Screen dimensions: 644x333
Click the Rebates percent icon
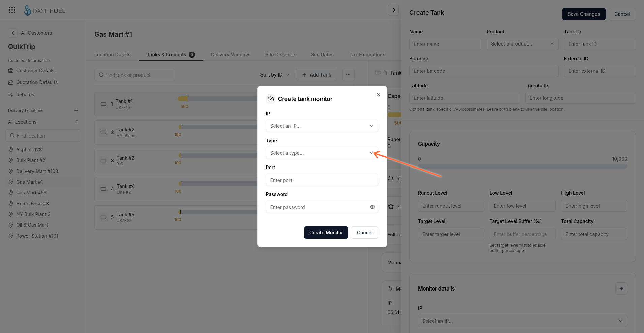click(11, 95)
